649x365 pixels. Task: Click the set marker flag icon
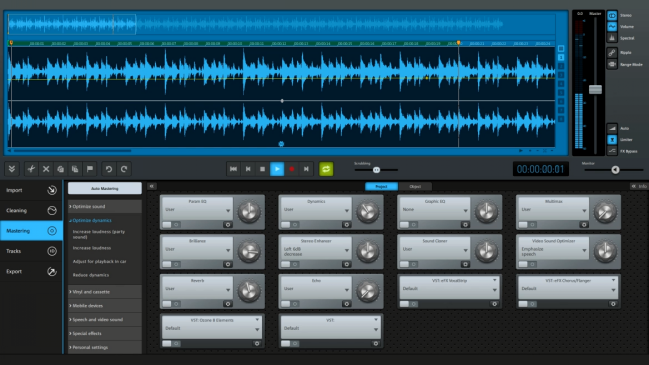click(x=90, y=169)
